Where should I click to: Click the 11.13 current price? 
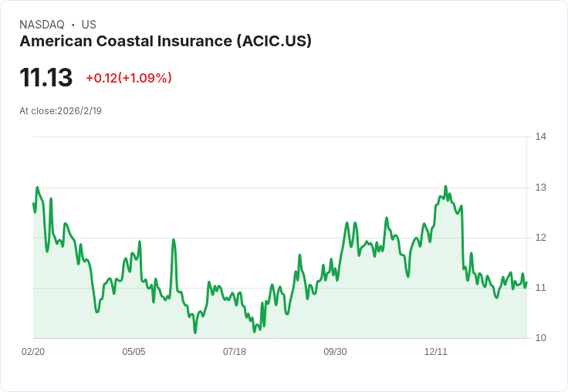(x=46, y=77)
